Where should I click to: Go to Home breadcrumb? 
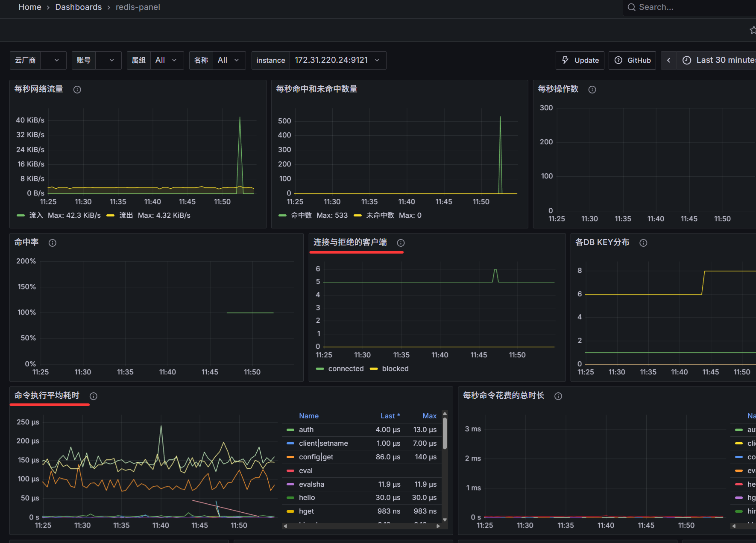click(x=30, y=7)
